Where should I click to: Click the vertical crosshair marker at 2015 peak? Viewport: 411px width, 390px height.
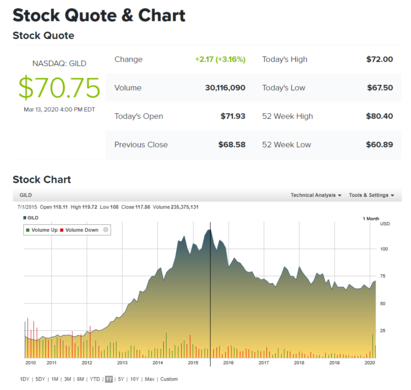[210, 294]
